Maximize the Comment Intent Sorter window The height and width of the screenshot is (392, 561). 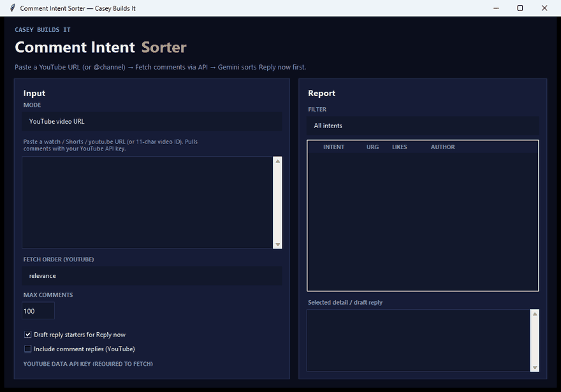click(520, 8)
